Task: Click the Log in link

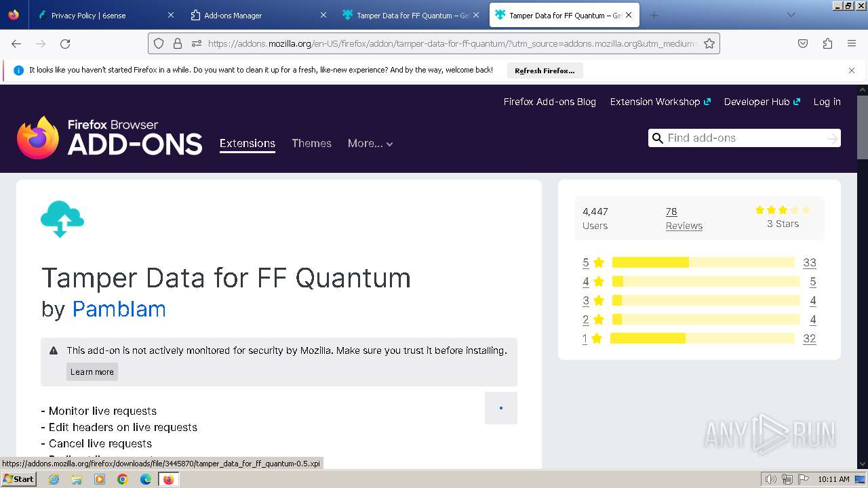Action: 827,102
